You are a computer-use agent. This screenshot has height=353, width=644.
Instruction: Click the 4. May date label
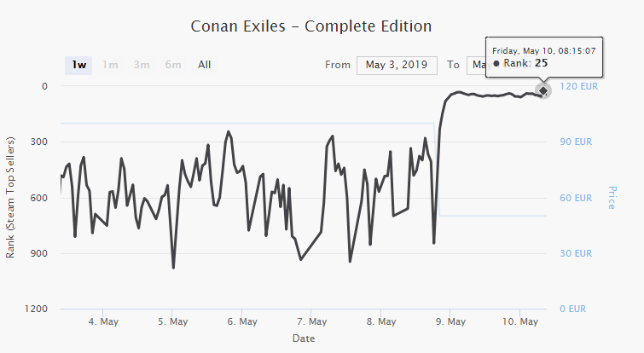pyautogui.click(x=103, y=322)
